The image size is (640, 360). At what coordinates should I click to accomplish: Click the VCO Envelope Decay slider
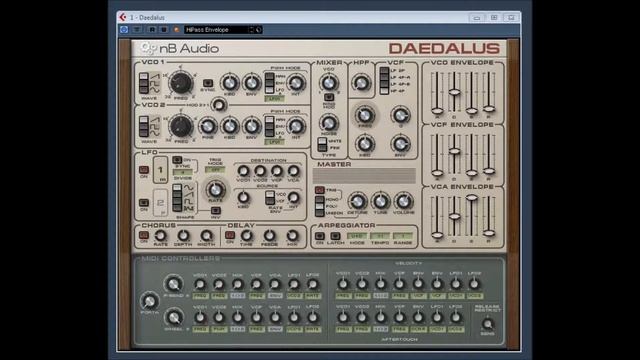[454, 92]
